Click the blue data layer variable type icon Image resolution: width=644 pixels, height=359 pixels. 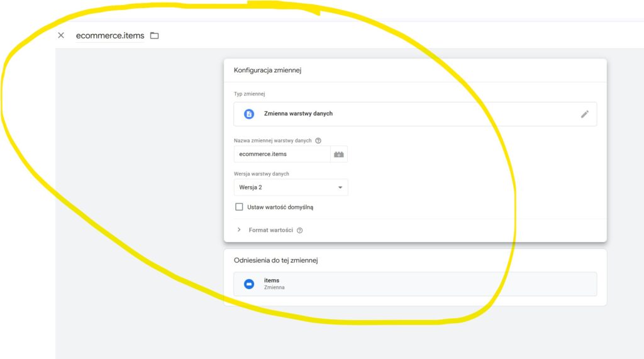point(249,114)
